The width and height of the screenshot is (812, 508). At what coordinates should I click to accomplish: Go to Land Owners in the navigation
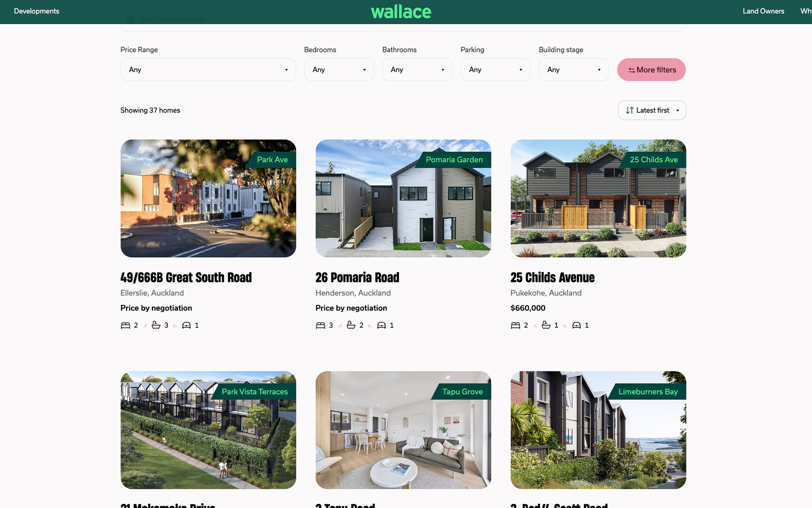(x=763, y=11)
